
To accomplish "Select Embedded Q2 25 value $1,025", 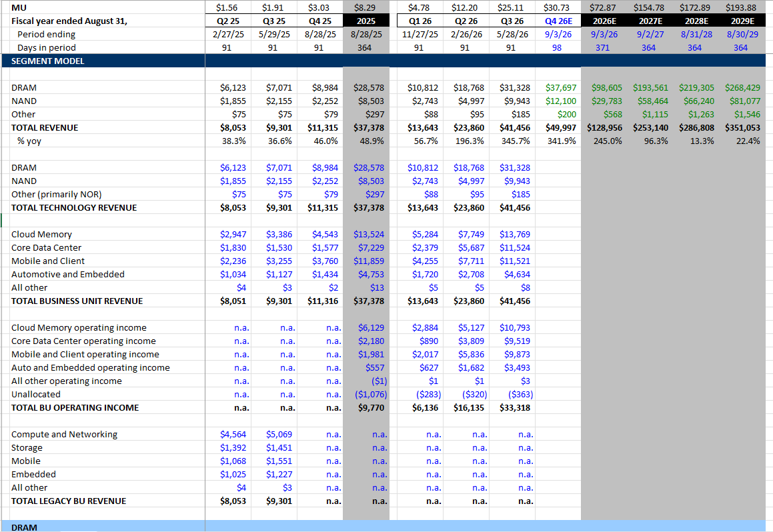I will tap(233, 475).
